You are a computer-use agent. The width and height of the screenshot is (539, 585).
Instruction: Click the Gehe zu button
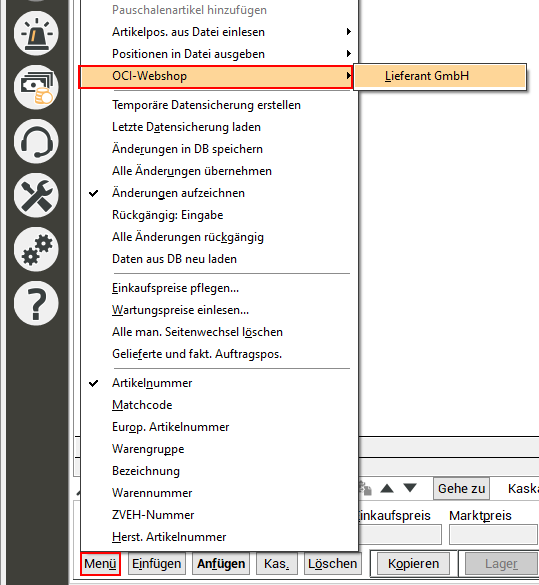pyautogui.click(x=461, y=488)
